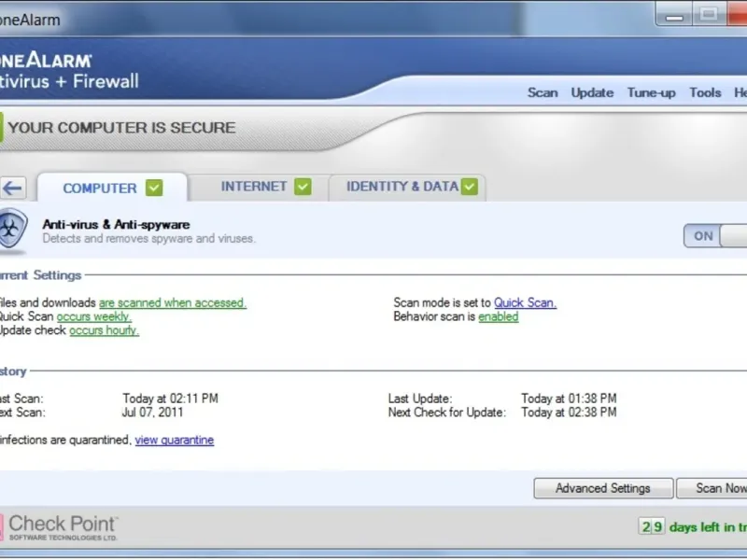The height and width of the screenshot is (560, 747).
Task: Click the biohazard shield Anti-virus icon
Action: (13, 229)
